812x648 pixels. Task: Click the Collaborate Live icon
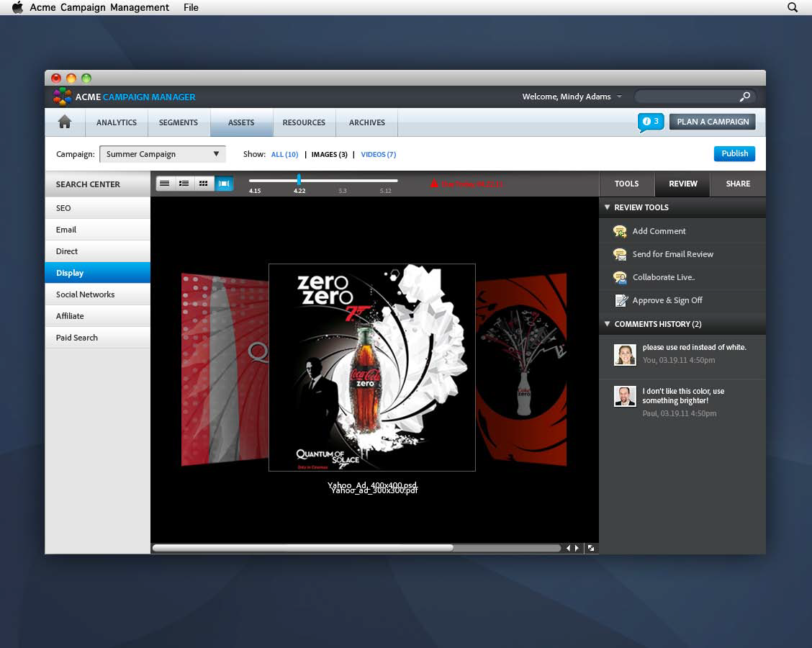[620, 278]
